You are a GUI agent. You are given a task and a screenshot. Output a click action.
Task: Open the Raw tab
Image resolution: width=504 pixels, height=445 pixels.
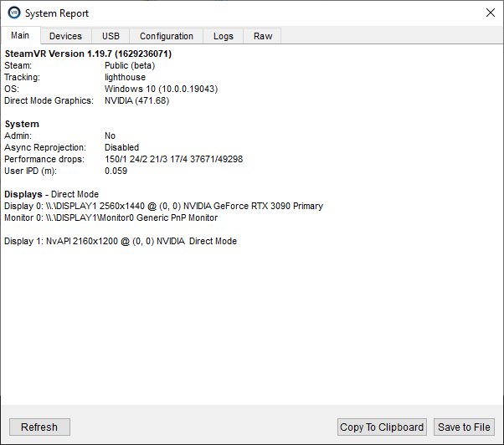(x=263, y=36)
